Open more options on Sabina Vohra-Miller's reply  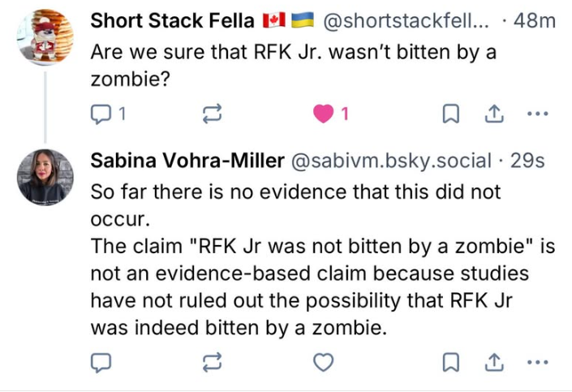[536, 362]
